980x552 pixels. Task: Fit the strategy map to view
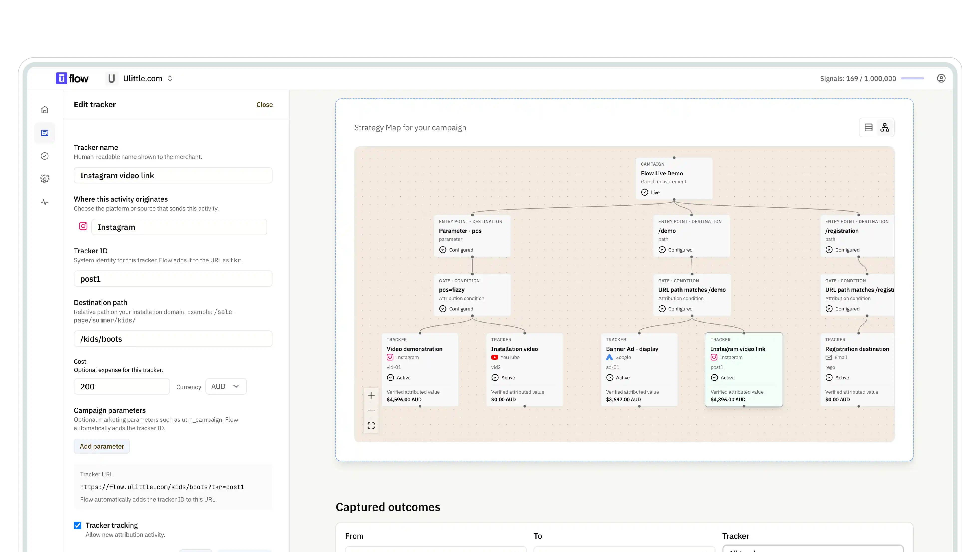click(x=371, y=425)
